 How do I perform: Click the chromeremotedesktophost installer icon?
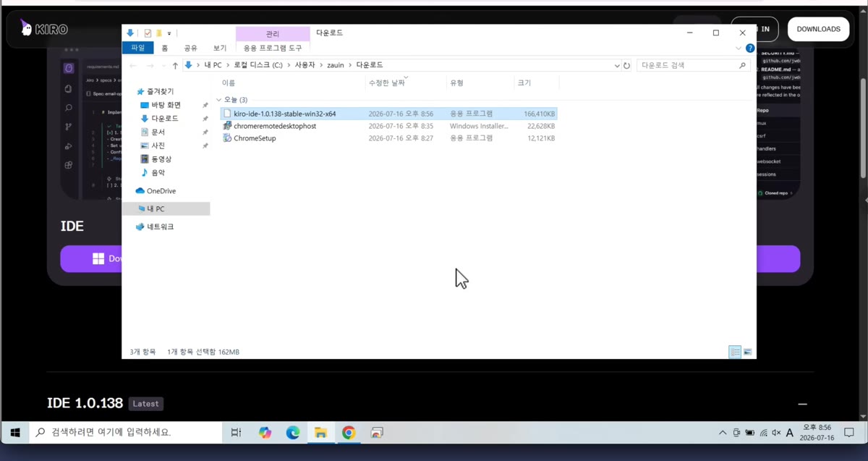pos(227,126)
